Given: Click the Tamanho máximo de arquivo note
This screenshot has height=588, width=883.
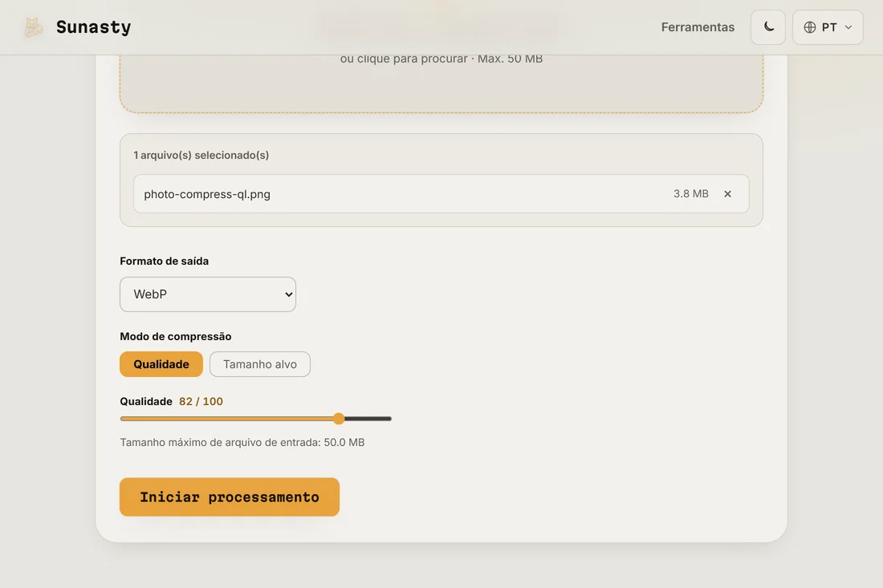Looking at the screenshot, I should coord(242,442).
